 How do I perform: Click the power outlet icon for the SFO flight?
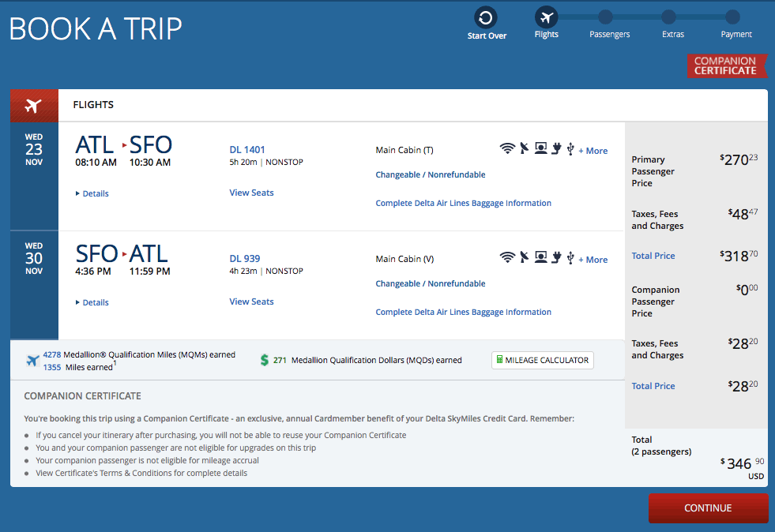pos(555,258)
